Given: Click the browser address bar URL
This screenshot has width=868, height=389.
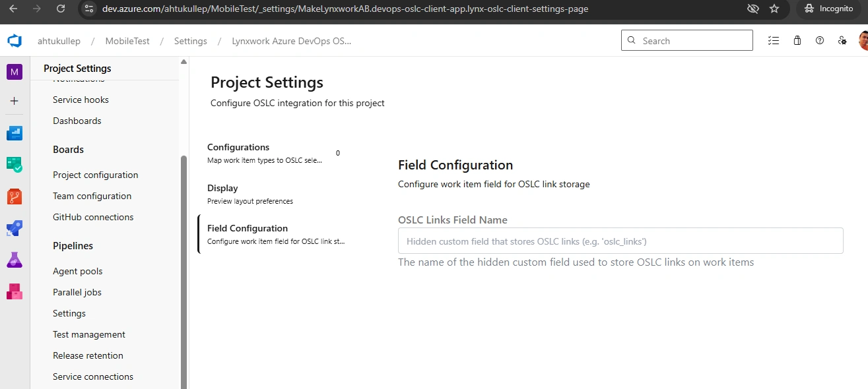Looking at the screenshot, I should pos(345,9).
